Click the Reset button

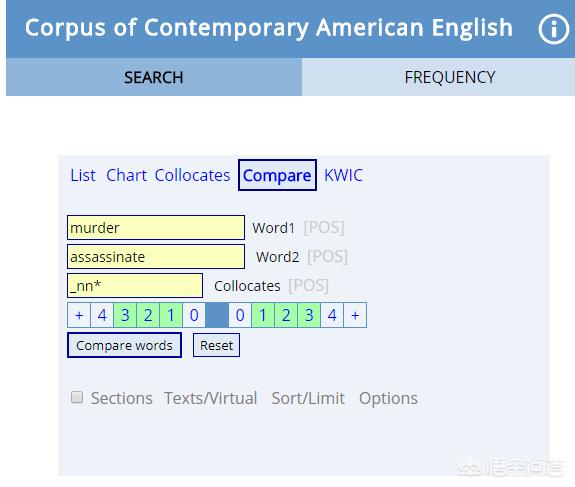click(216, 345)
